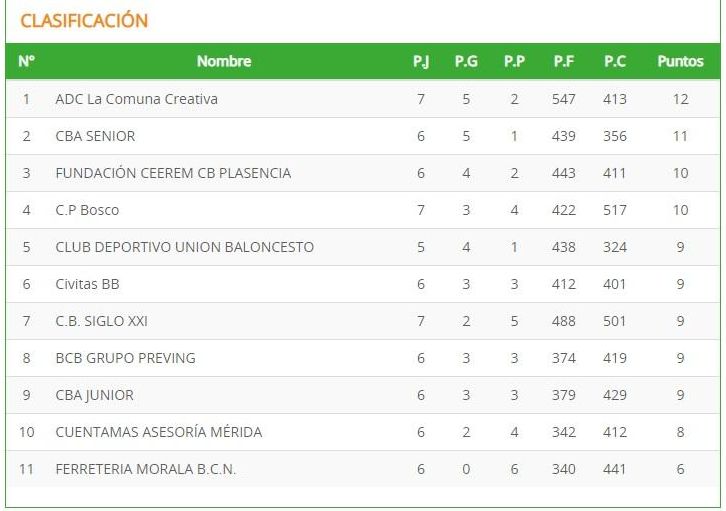Select the Nombre column header
726x511 pixels.
pyautogui.click(x=224, y=61)
